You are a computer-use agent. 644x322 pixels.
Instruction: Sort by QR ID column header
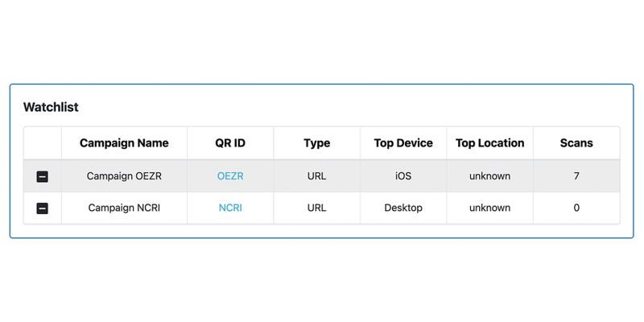(230, 143)
